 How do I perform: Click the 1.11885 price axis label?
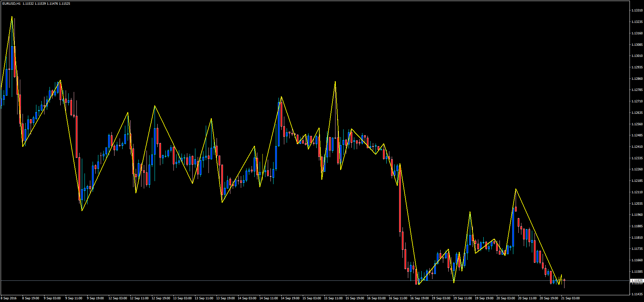637,226
